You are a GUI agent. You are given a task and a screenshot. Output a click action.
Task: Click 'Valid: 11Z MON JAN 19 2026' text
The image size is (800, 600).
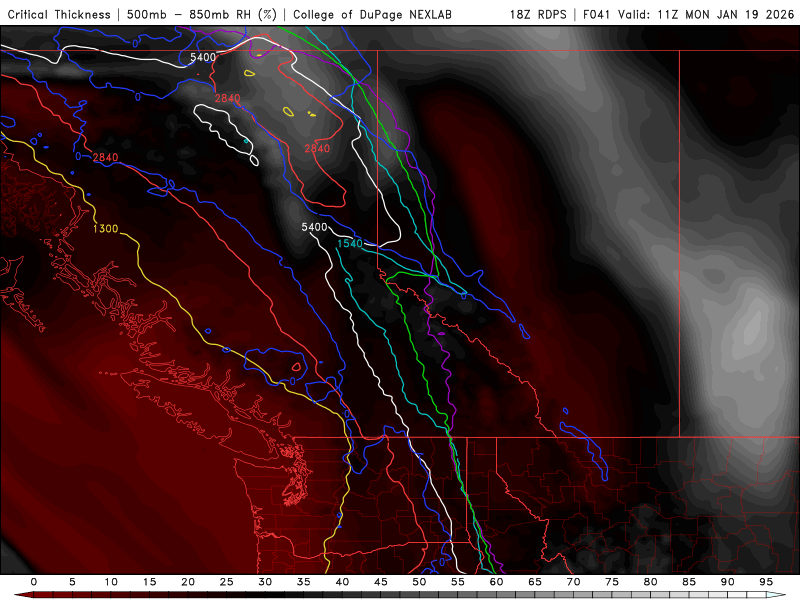tap(706, 14)
